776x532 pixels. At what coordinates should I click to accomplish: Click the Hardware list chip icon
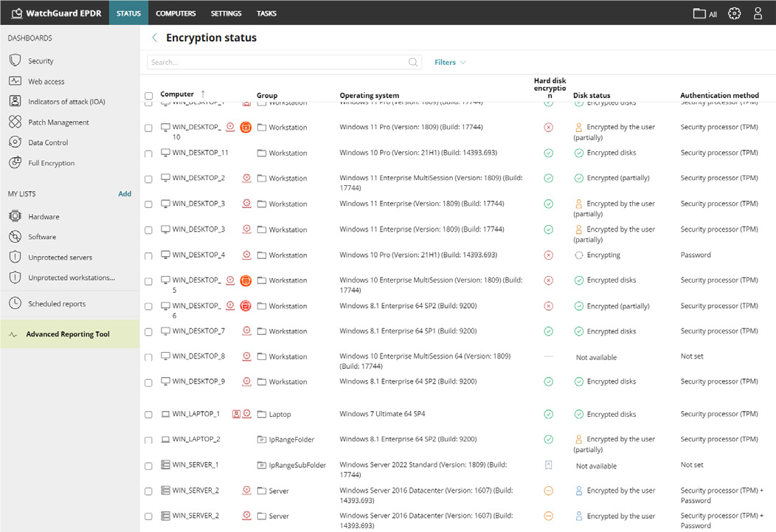[15, 216]
